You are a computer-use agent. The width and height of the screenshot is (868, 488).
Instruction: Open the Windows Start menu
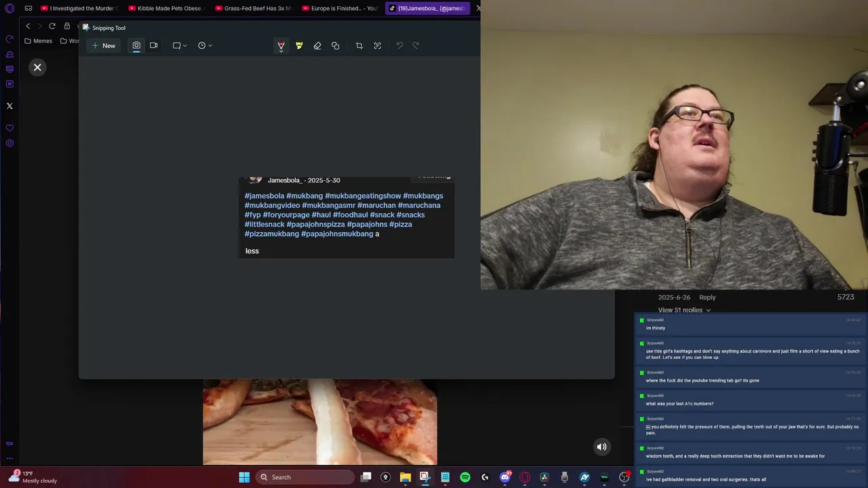tap(244, 477)
